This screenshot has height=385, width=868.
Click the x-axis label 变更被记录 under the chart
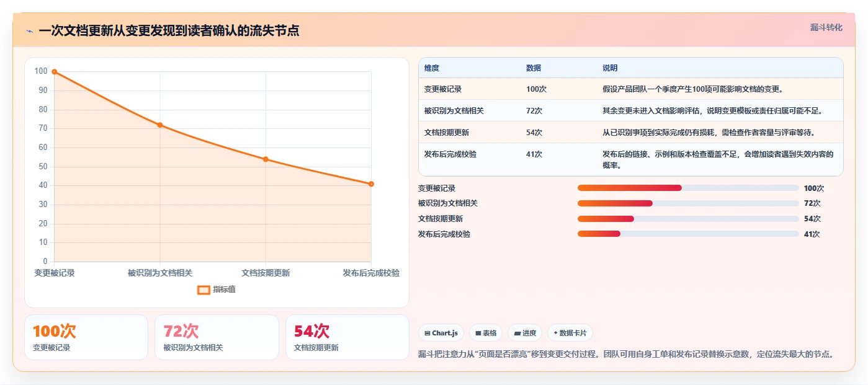55,273
